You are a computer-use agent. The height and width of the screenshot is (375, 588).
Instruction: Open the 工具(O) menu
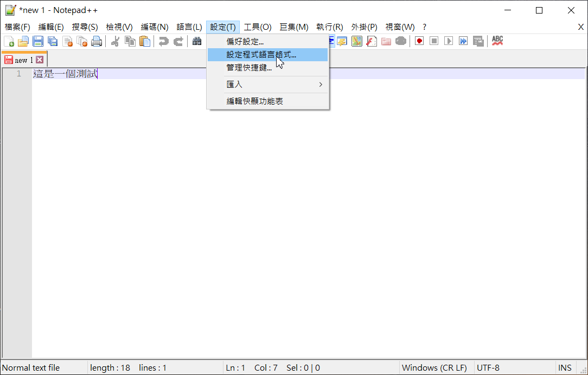[x=258, y=27]
